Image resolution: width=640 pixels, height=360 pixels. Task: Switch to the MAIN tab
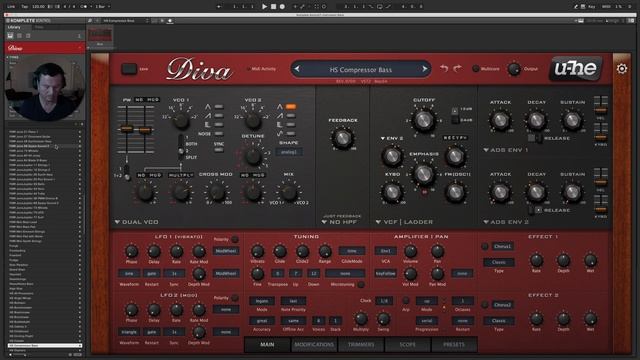coord(267,344)
